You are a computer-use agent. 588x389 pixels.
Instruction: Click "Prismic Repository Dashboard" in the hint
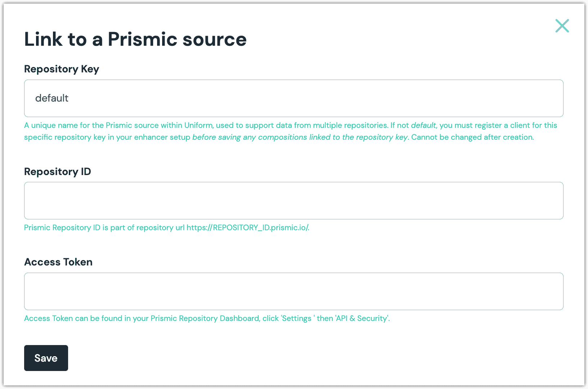tap(205, 318)
